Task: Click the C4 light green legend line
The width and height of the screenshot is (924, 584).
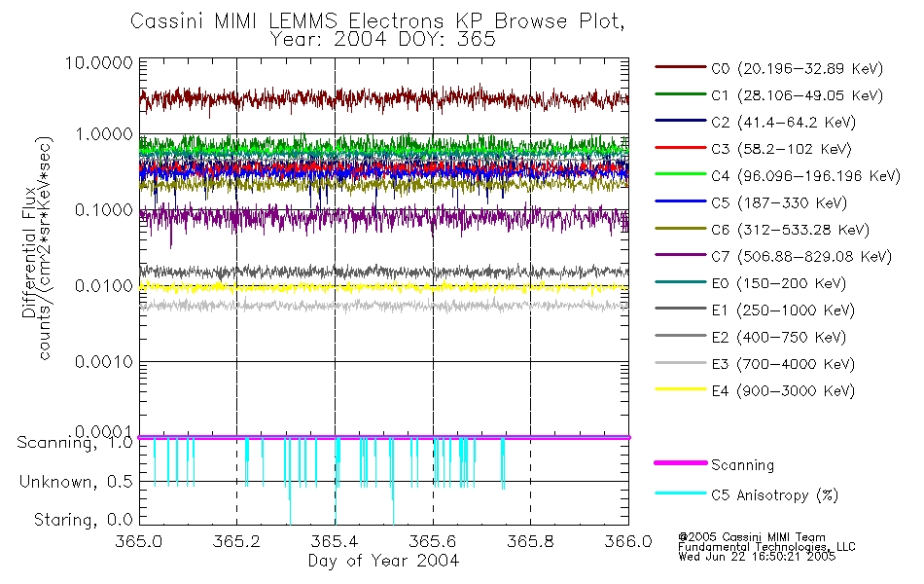Action: [680, 174]
